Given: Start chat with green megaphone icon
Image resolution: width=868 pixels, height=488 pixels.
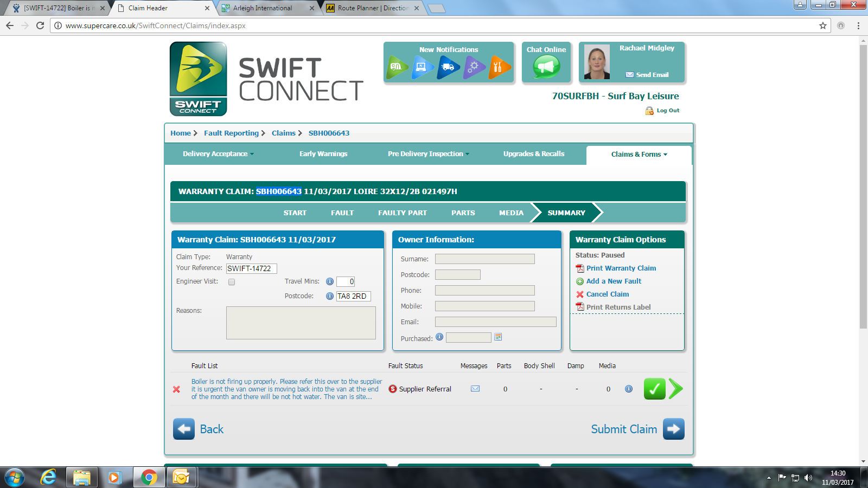Looking at the screenshot, I should pos(546,67).
